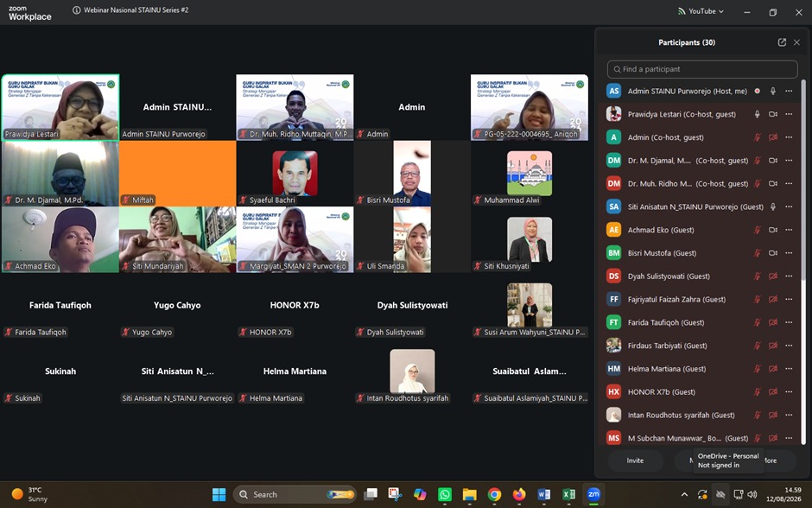Click Miftah's orange video tile
This screenshot has height=508, width=812.
178,174
